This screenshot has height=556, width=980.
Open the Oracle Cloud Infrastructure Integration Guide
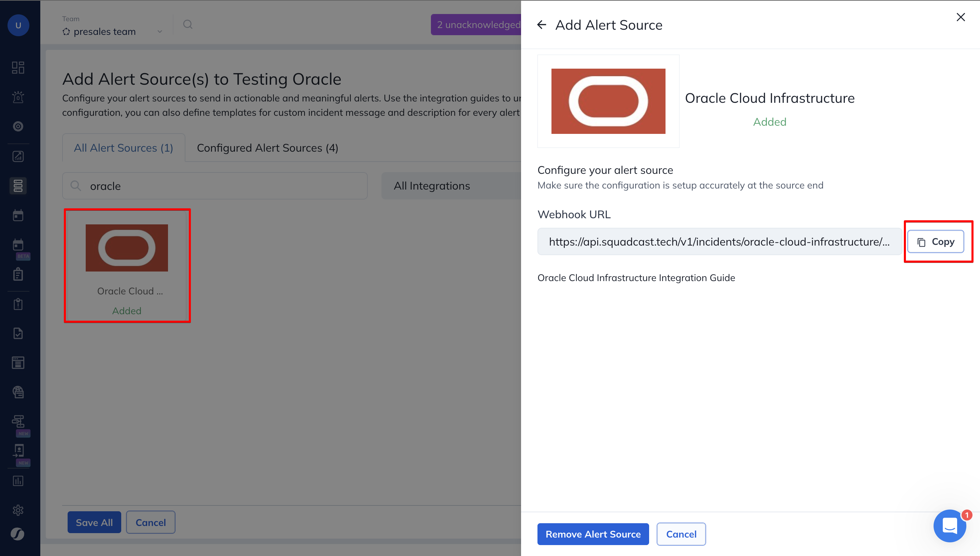(x=636, y=278)
